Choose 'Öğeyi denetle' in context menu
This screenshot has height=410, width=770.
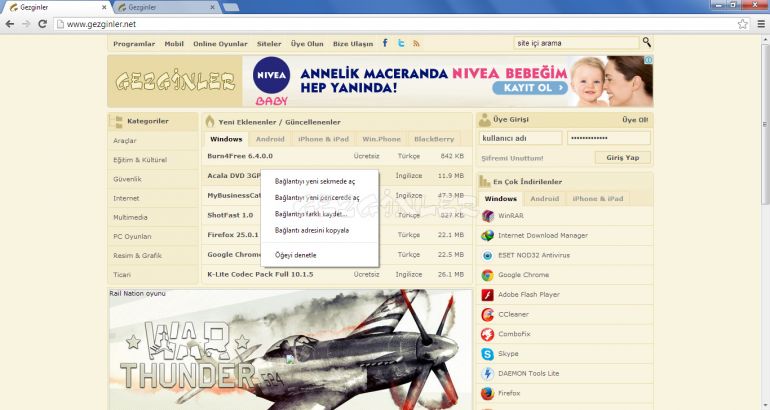pyautogui.click(x=320, y=255)
